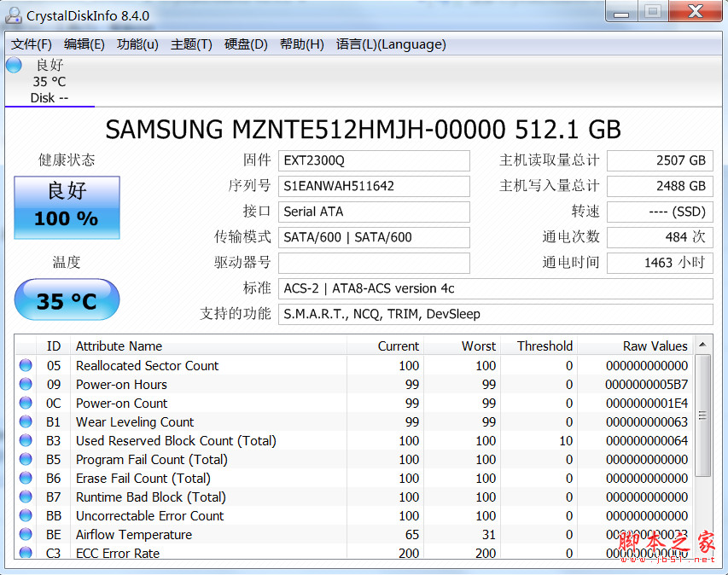The height and width of the screenshot is (575, 728).
Task: Click the Worst column header
Action: click(462, 346)
